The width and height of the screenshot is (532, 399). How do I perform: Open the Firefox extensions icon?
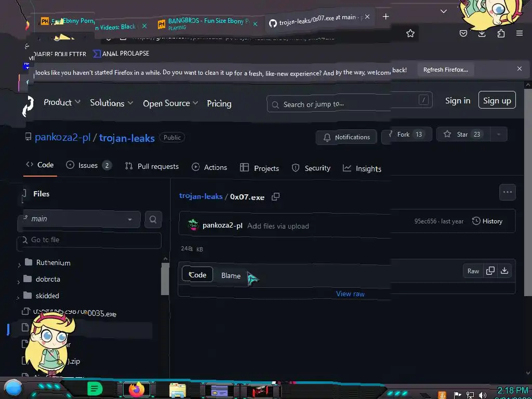(x=501, y=33)
